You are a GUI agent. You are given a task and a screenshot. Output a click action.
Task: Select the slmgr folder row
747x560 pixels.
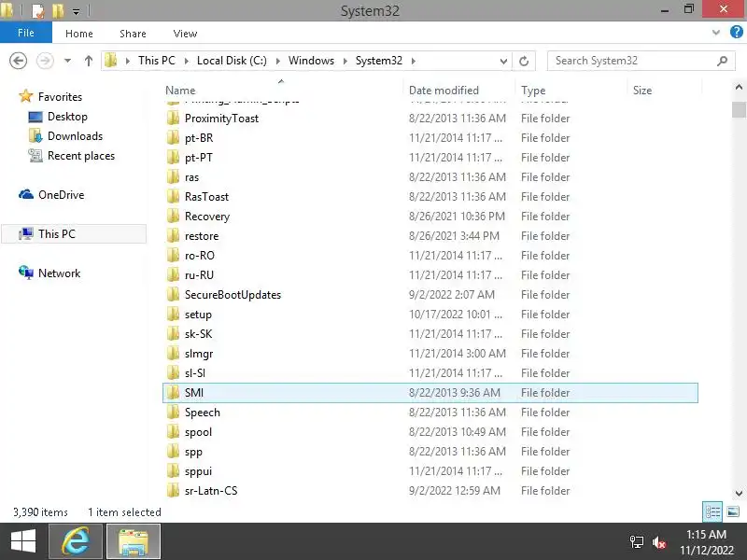[x=430, y=354]
